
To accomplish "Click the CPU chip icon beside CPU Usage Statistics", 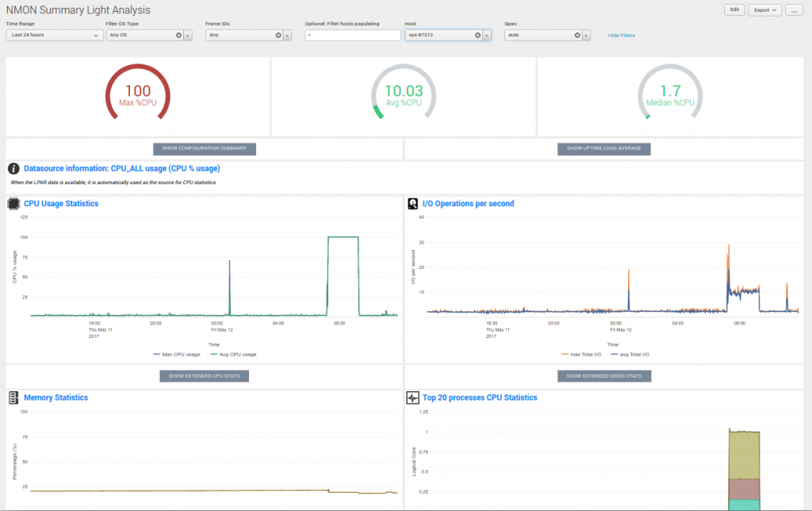I will (13, 204).
